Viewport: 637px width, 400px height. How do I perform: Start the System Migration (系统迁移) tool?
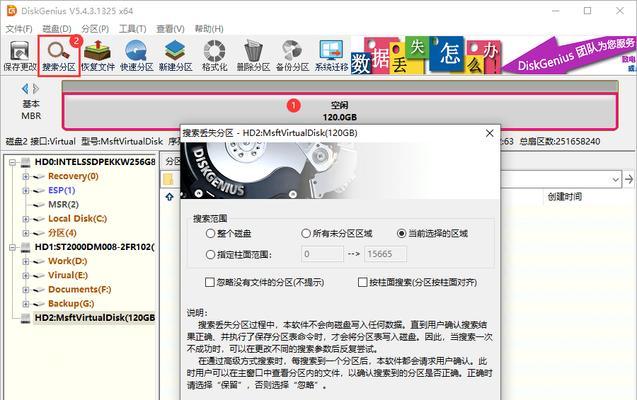[x=332, y=56]
